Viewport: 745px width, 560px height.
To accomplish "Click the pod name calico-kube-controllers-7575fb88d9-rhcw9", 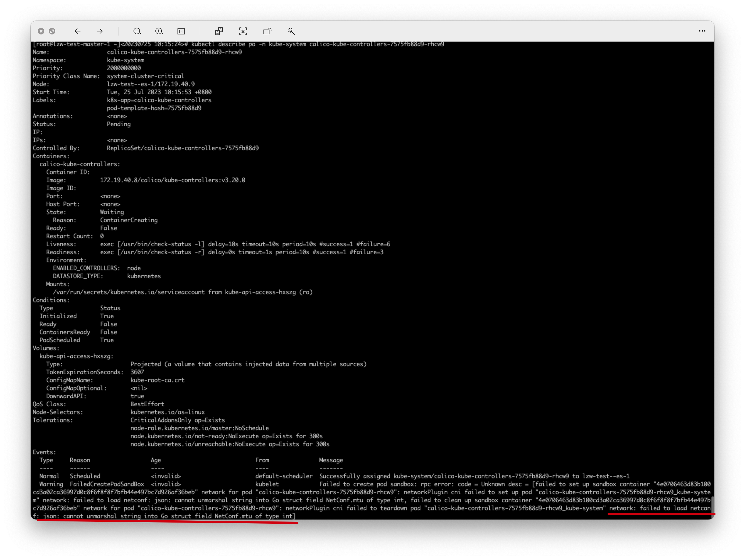I will tap(174, 52).
